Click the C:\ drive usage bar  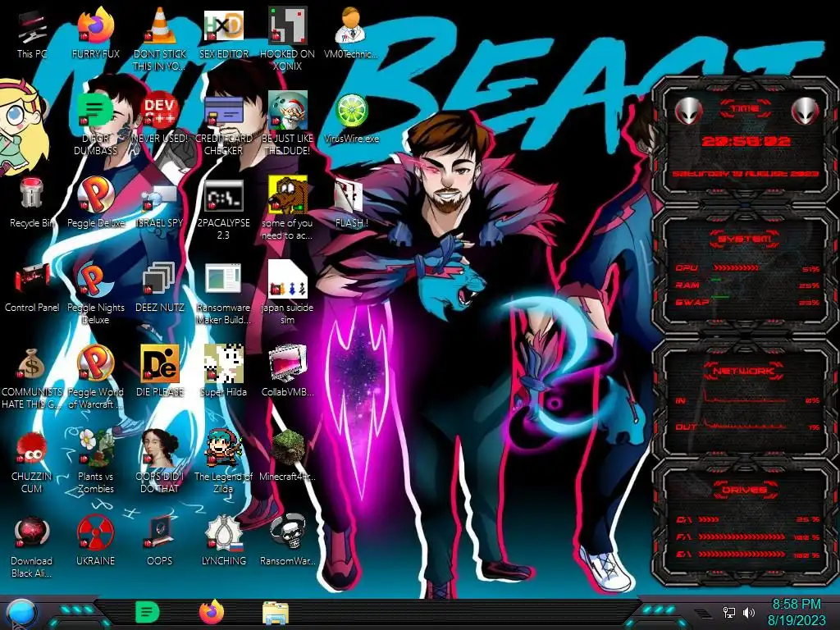click(710, 519)
